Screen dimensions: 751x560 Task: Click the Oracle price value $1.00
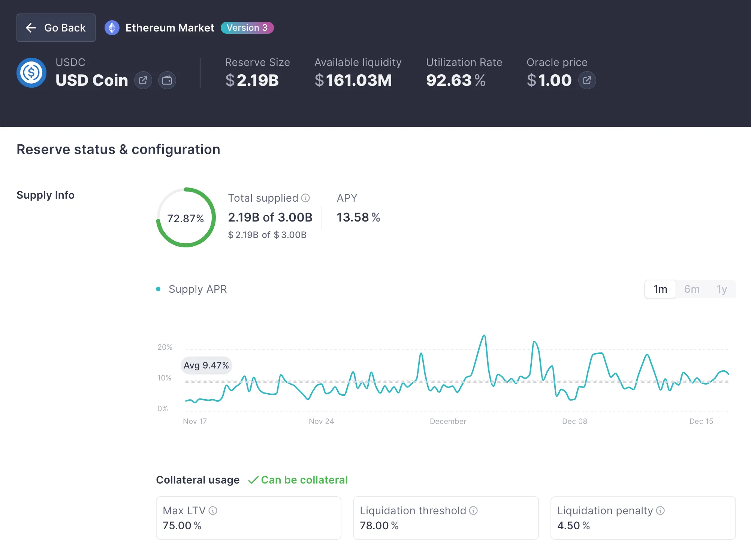549,80
